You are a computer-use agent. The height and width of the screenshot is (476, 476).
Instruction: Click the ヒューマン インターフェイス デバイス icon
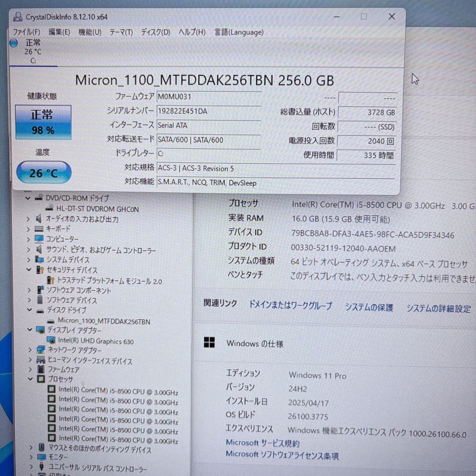(41, 360)
